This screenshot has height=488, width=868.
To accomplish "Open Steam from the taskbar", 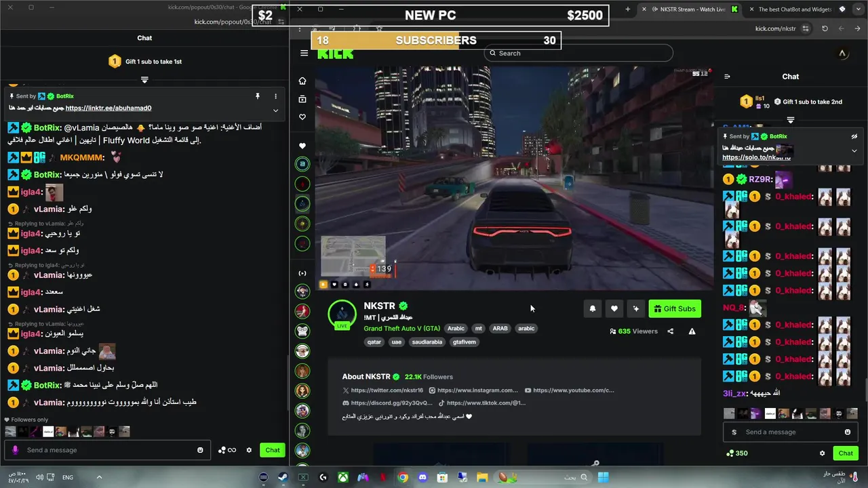I will coord(283,477).
